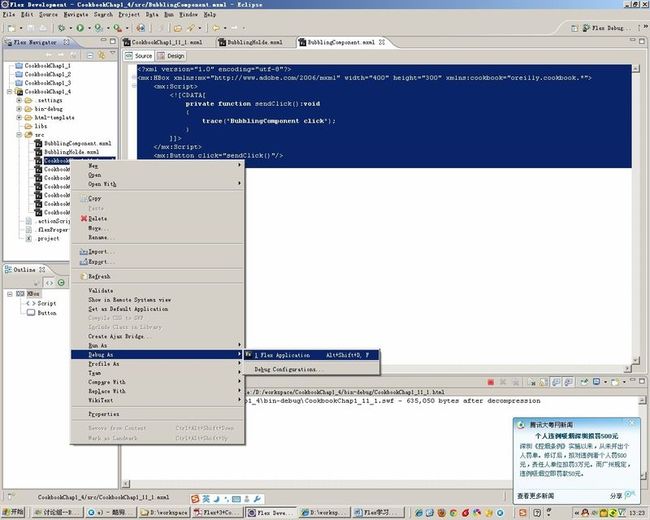The width and height of the screenshot is (650, 520).
Task: Click the Open Console icon
Action: pos(615,382)
